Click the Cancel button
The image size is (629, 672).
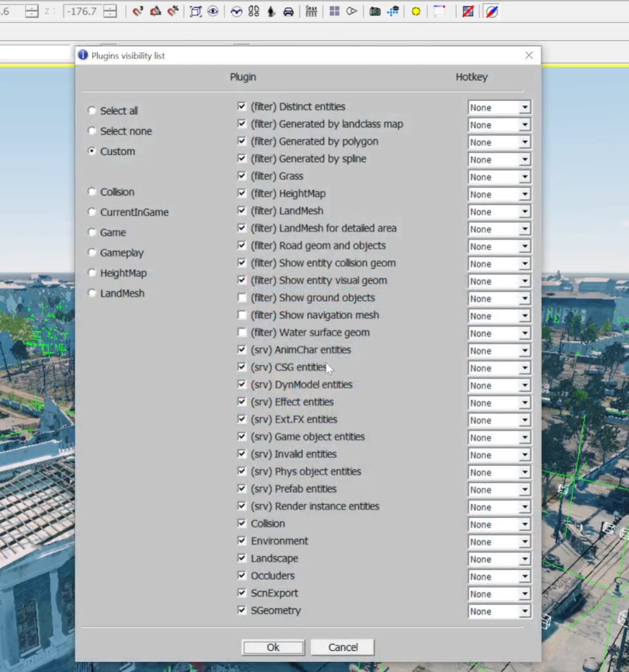343,647
